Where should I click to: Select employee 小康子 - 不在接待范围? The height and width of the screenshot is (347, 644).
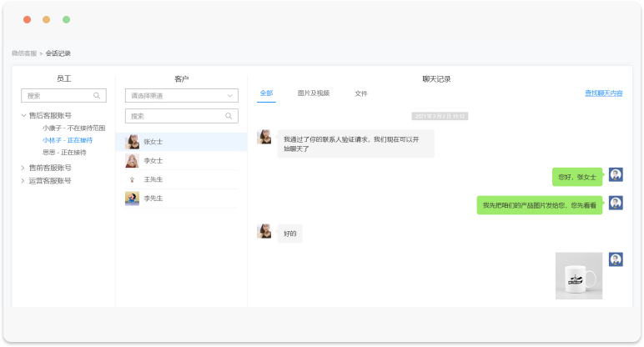click(x=73, y=128)
